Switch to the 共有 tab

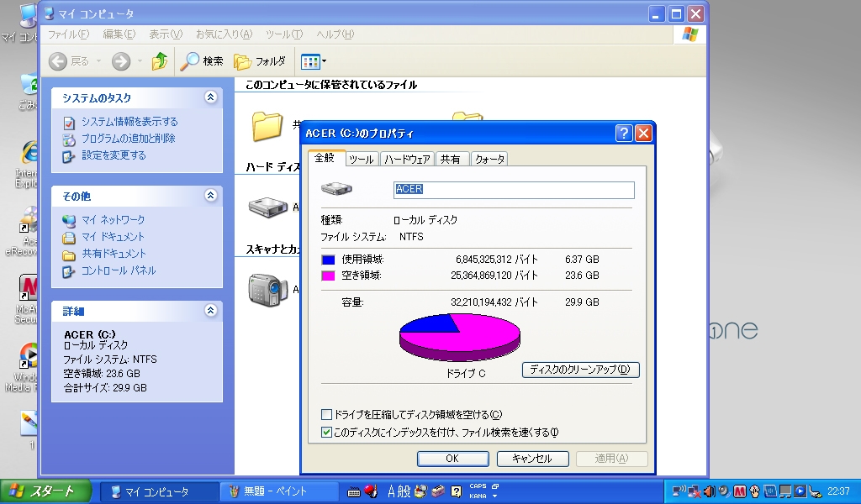click(x=452, y=159)
